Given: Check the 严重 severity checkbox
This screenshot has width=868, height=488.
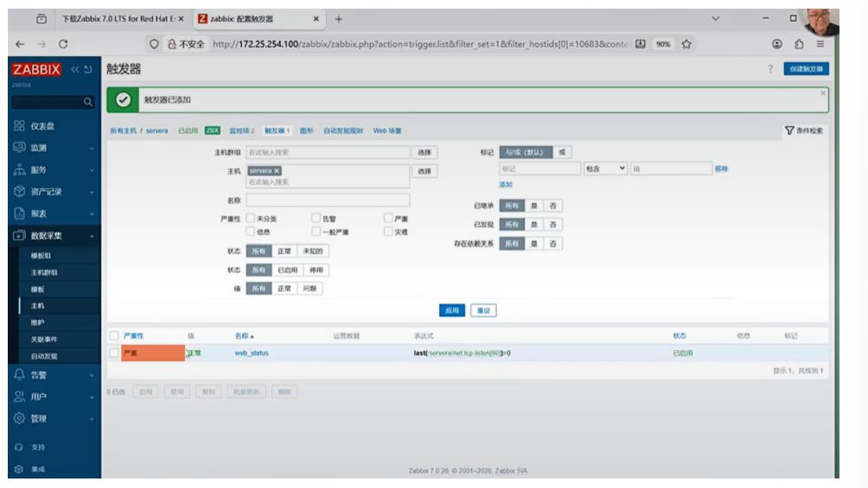Looking at the screenshot, I should pos(388,218).
